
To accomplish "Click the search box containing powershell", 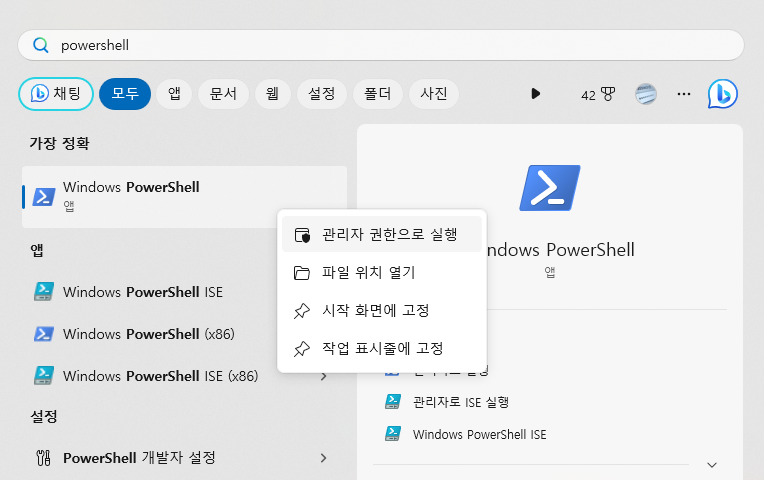I will (x=381, y=45).
